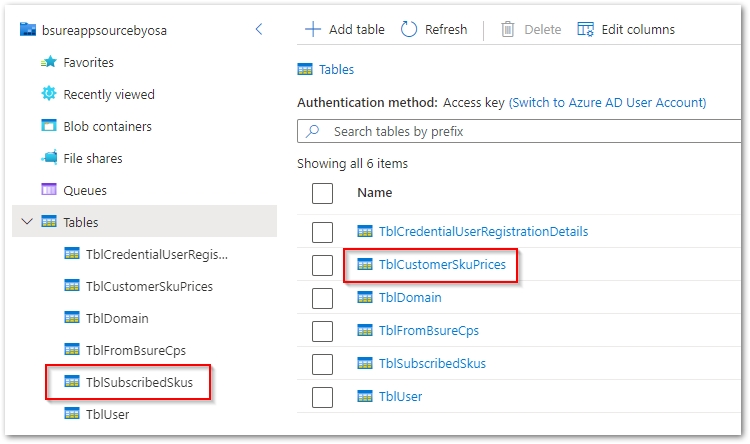Select the Blob containers icon
750x444 pixels.
48,126
